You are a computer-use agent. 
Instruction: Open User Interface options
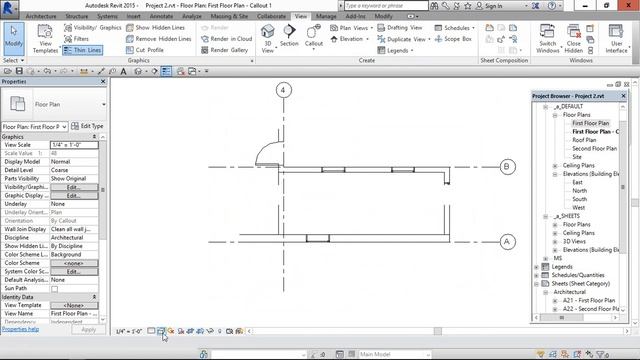[616, 39]
